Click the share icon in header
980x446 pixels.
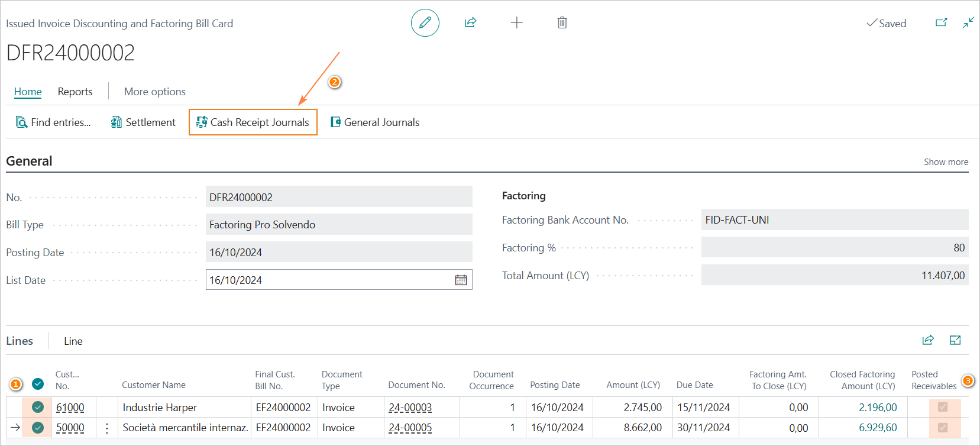pyautogui.click(x=470, y=23)
